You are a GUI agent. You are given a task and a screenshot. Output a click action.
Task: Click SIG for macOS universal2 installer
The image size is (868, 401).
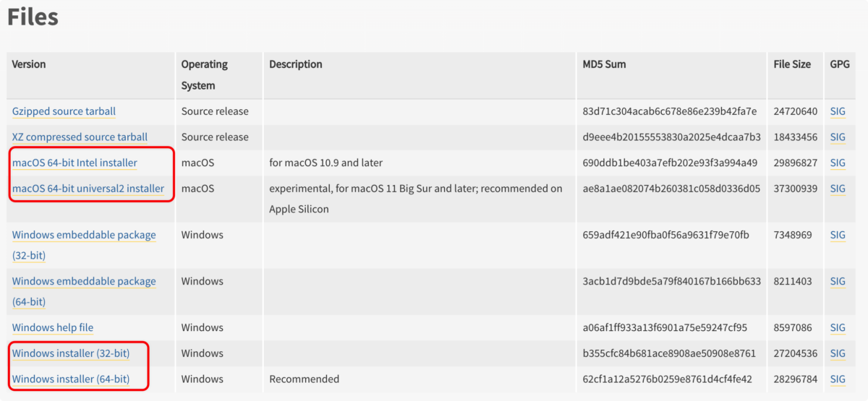(838, 189)
